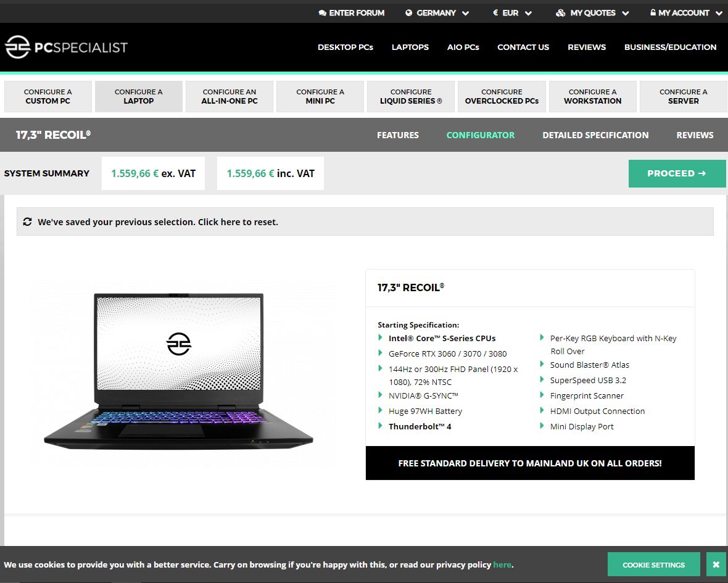Click the refresh icon in saved selection bar

tap(27, 222)
